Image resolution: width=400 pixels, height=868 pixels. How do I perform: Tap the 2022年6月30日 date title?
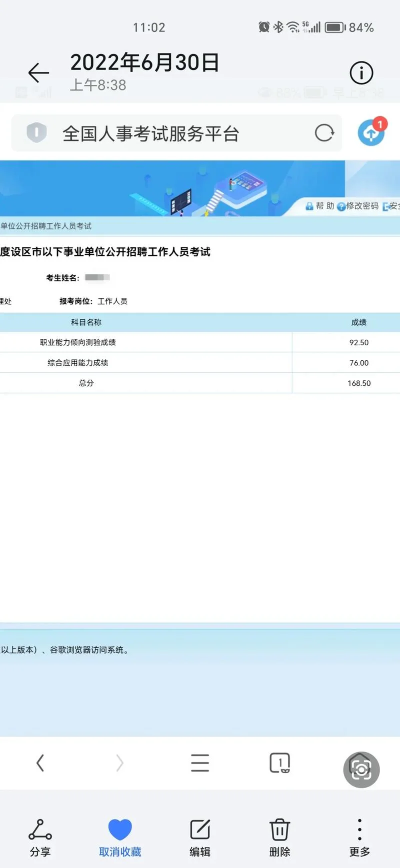pyautogui.click(x=144, y=63)
